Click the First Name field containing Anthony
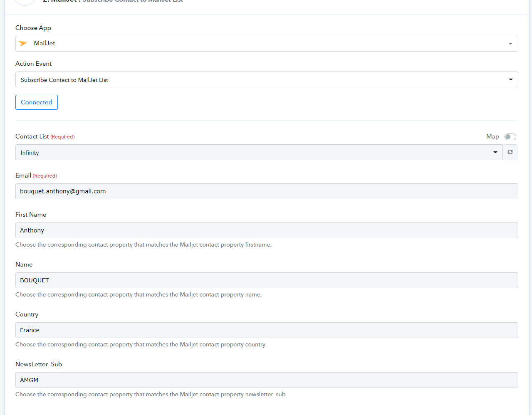532x415 pixels. [x=267, y=230]
